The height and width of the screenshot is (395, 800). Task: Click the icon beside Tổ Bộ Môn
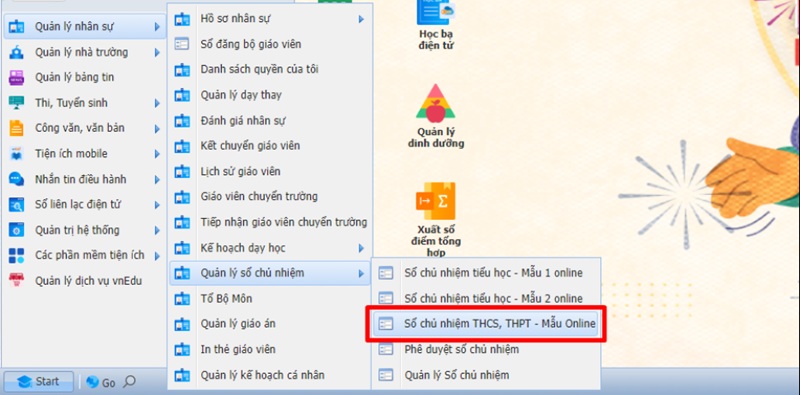(x=182, y=299)
